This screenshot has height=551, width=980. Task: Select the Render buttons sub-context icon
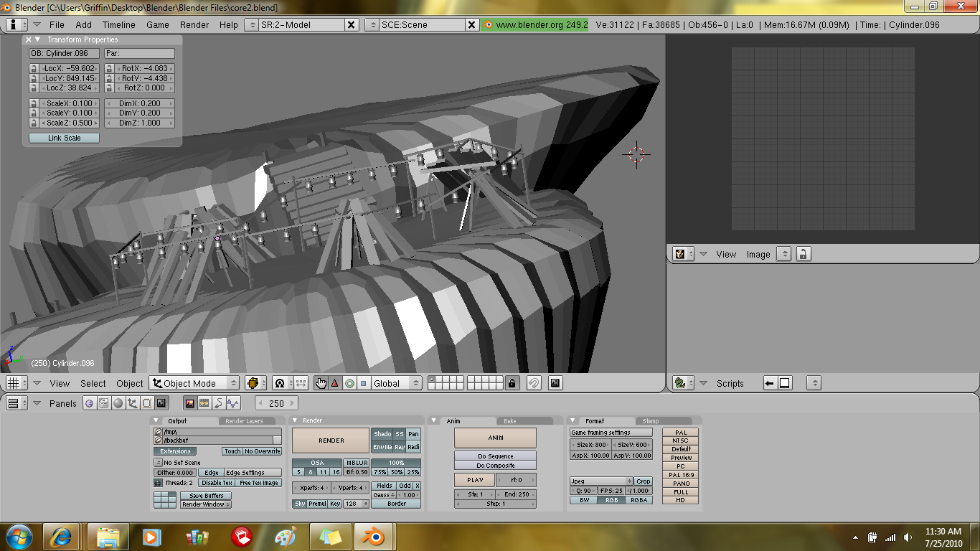tap(190, 403)
